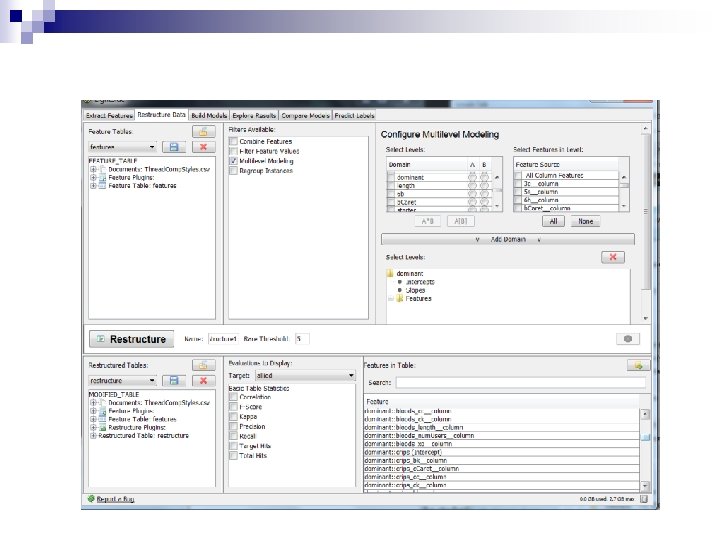The width and height of the screenshot is (720, 540).
Task: Enable the F-Score statistic
Action: pos(233,407)
